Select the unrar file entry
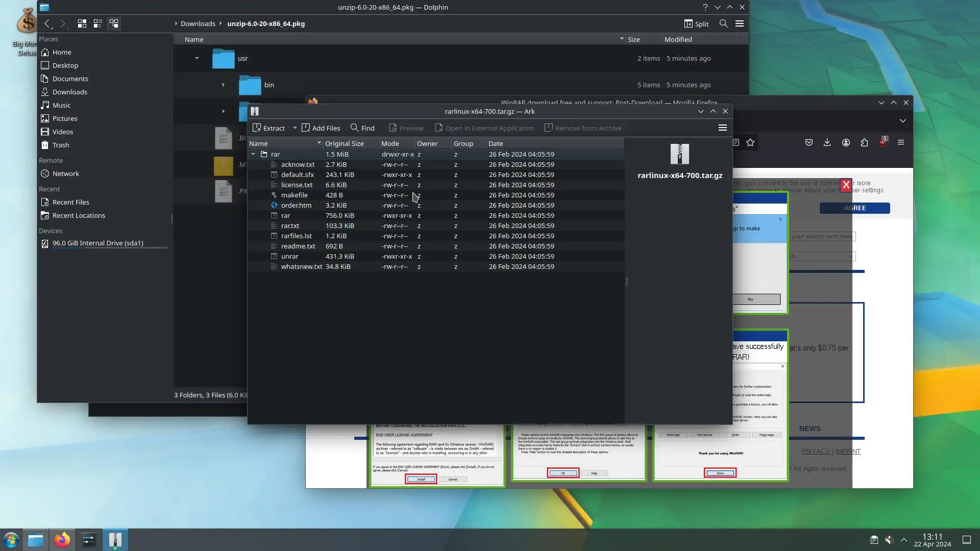The height and width of the screenshot is (551, 980). (289, 256)
